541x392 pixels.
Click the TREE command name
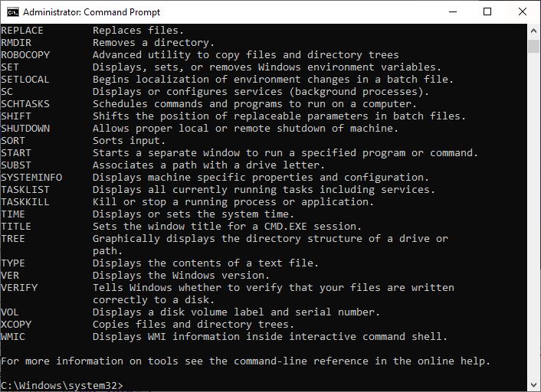click(x=13, y=239)
